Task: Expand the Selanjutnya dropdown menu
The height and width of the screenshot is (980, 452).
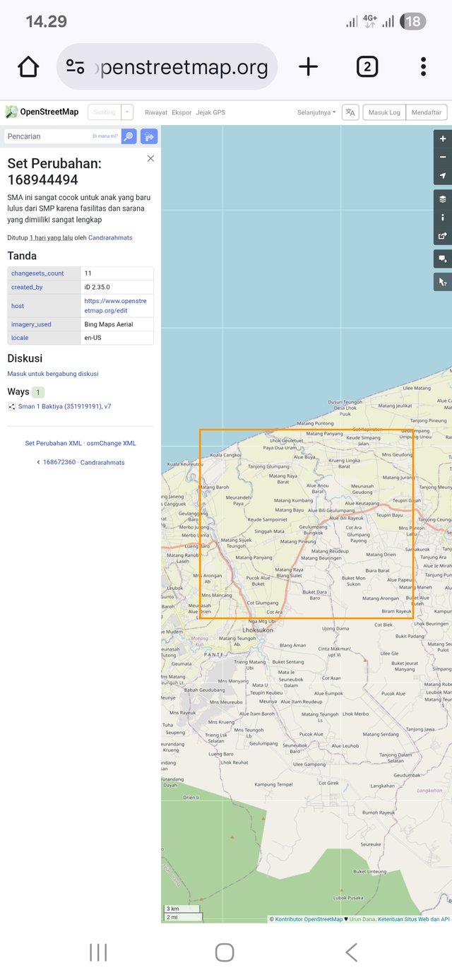Action: tap(316, 112)
